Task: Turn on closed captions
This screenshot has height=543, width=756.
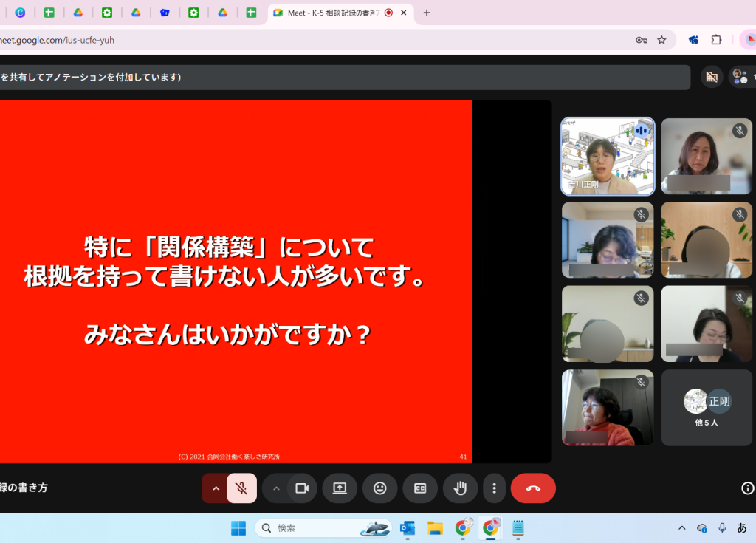Action: [x=420, y=488]
